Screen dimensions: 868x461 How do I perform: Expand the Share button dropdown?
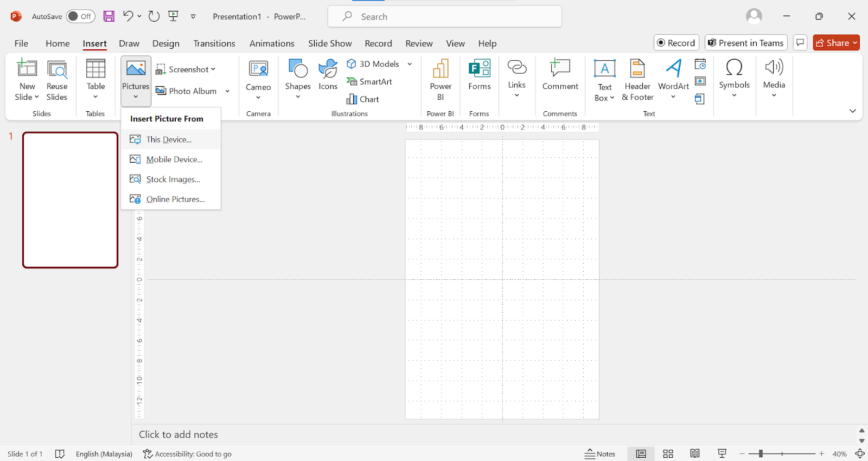[x=855, y=43]
